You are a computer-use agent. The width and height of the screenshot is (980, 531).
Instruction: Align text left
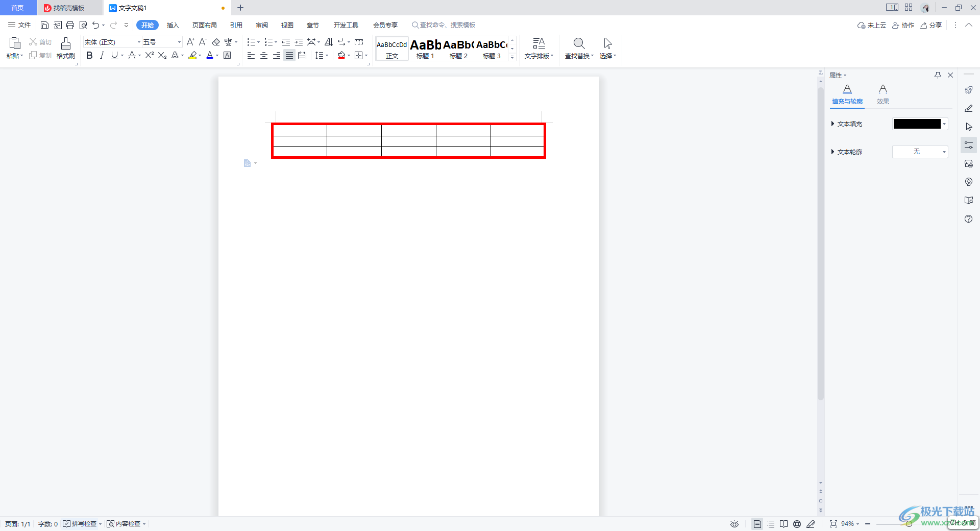pyautogui.click(x=251, y=55)
